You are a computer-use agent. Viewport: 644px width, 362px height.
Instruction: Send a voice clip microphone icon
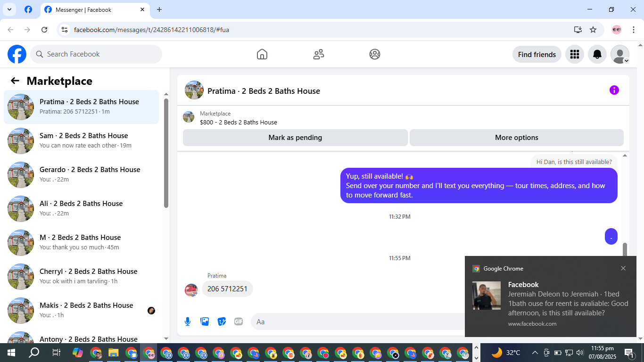188,321
